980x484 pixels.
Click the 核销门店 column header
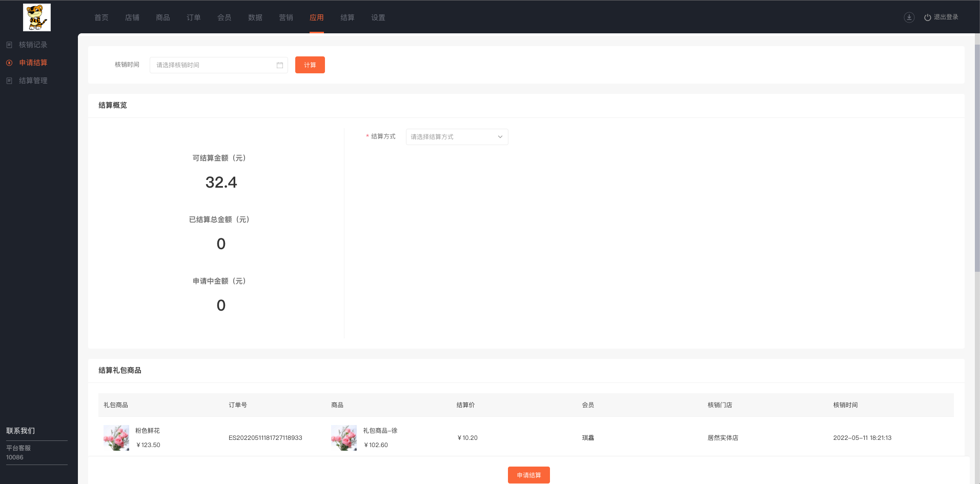click(720, 405)
